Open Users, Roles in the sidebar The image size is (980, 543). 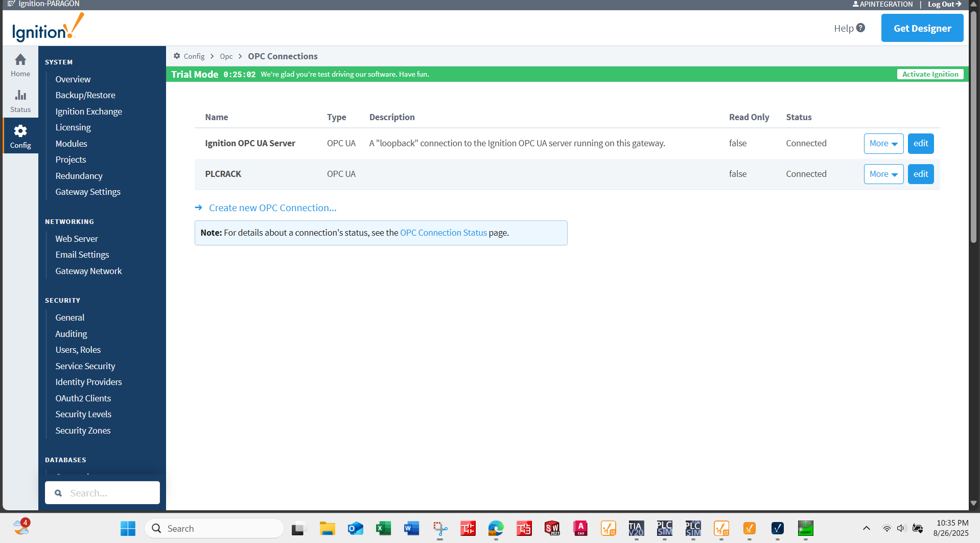coord(78,350)
